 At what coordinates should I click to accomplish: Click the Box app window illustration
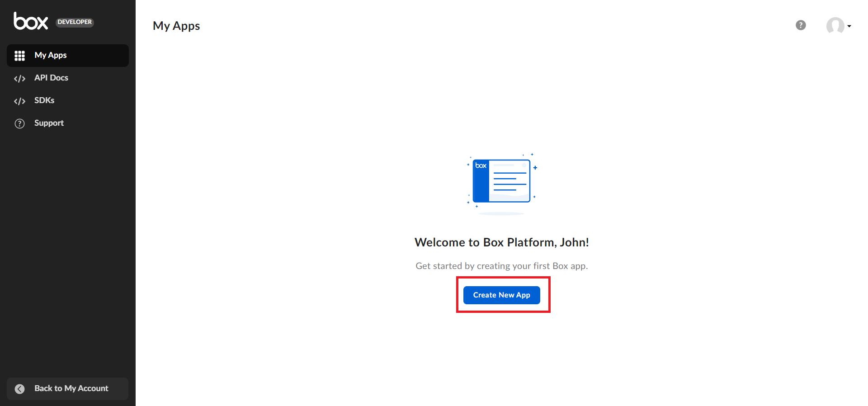tap(501, 181)
